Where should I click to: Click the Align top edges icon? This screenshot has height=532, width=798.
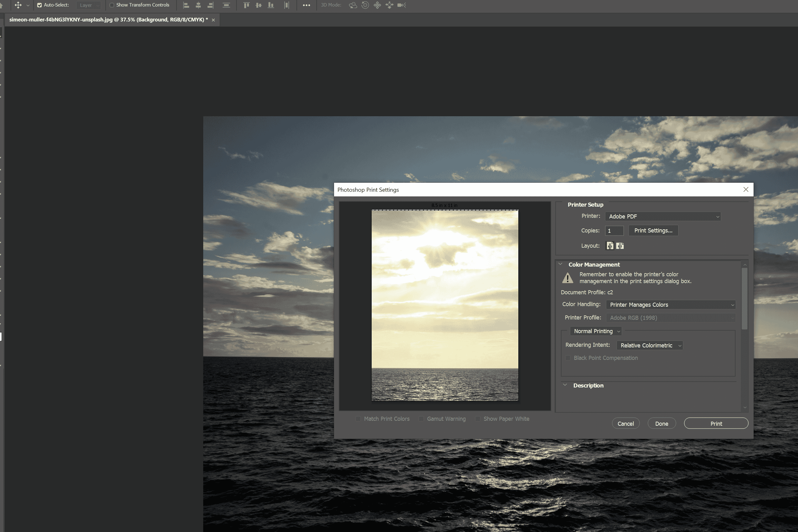tap(246, 5)
